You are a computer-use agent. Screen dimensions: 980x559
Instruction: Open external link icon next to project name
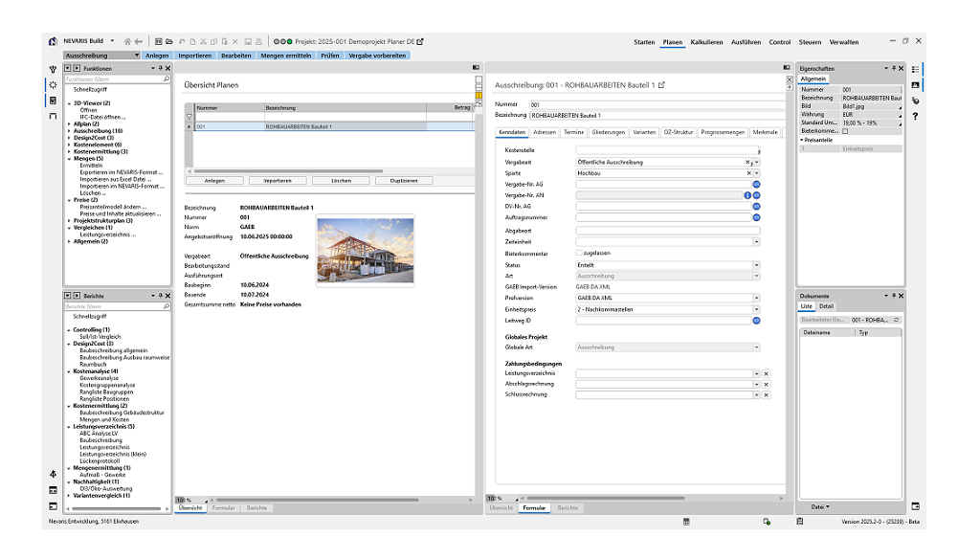tap(419, 41)
